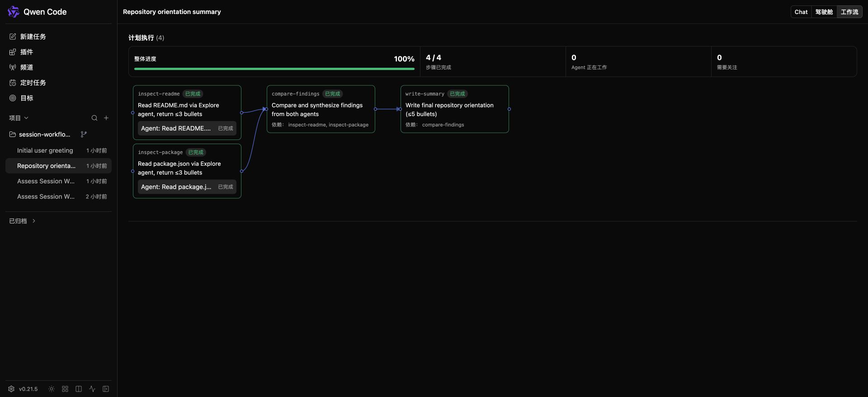This screenshot has height=397, width=868.
Task: Click the inspect-readme step title
Action: pyautogui.click(x=159, y=94)
